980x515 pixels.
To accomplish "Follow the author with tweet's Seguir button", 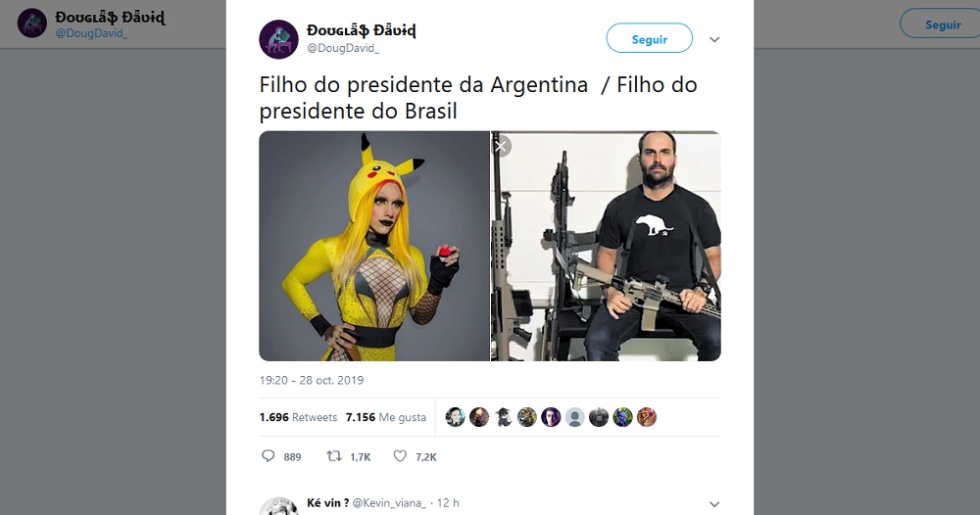I will (x=650, y=39).
